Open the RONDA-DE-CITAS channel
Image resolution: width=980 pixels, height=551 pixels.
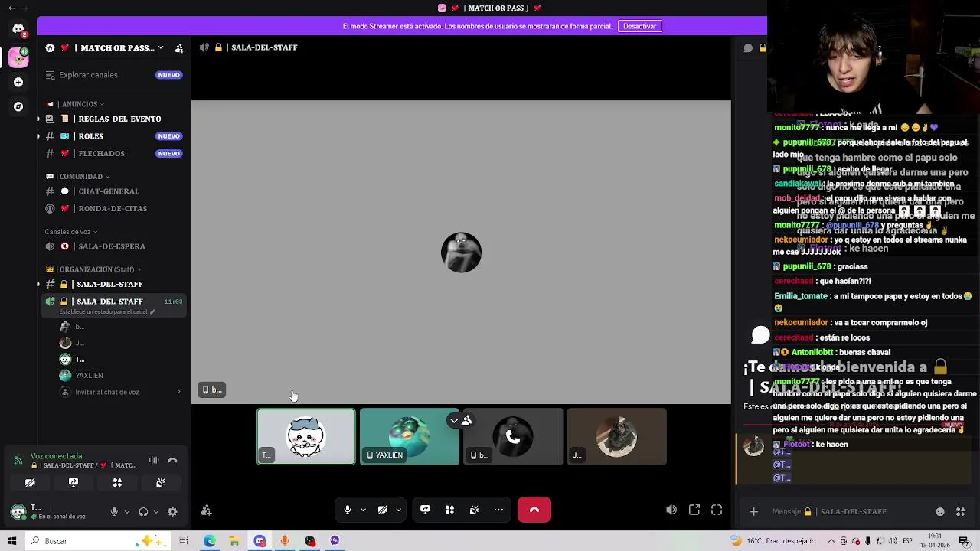pos(113,208)
